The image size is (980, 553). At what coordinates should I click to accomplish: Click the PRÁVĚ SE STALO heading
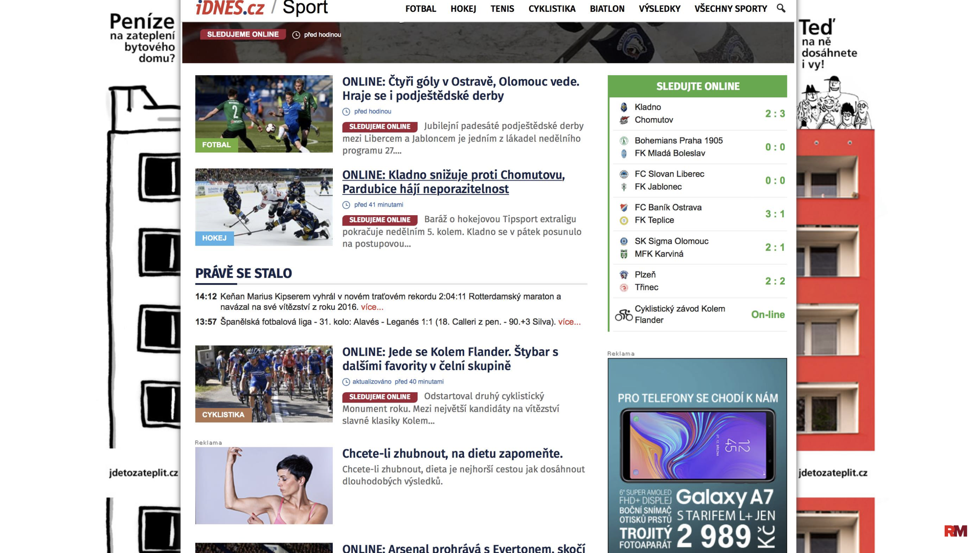(243, 273)
